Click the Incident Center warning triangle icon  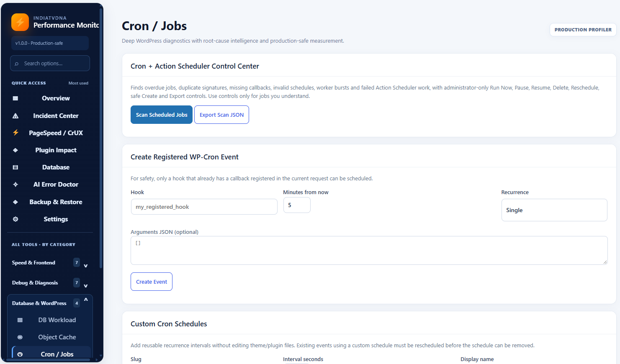pos(15,116)
